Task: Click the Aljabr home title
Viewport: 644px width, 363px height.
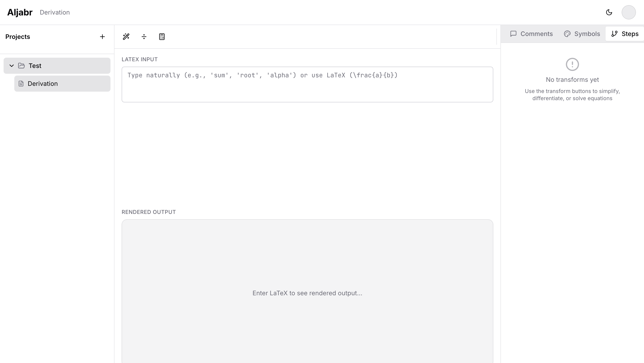Action: (x=20, y=12)
